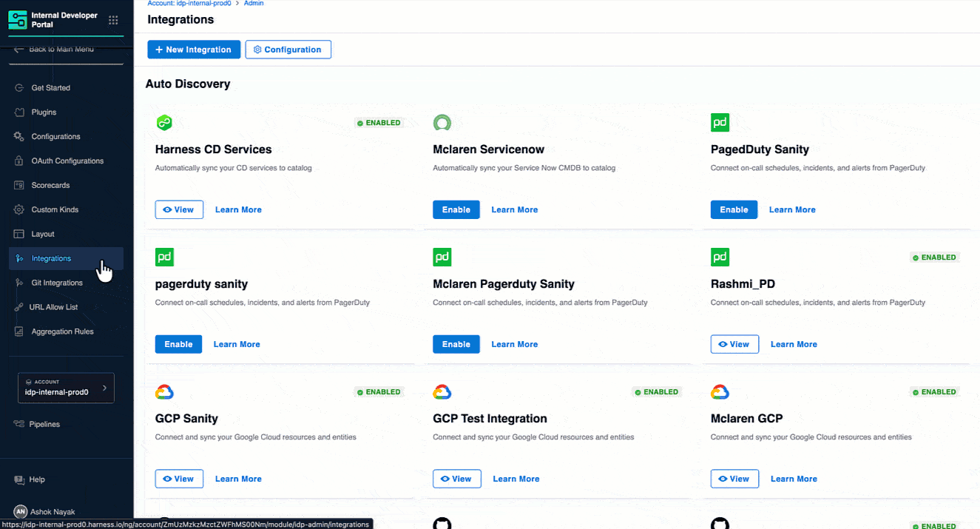
Task: Open the Configuration settings button
Action: coord(288,49)
